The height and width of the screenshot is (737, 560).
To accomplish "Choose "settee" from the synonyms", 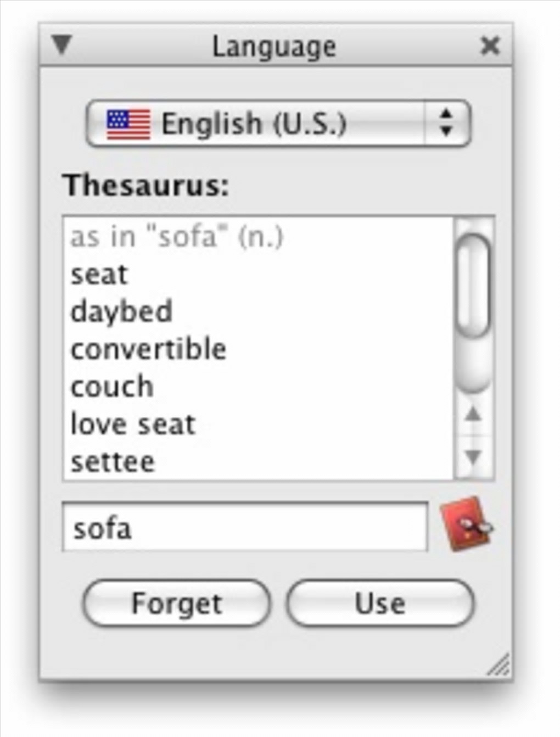I will point(113,462).
